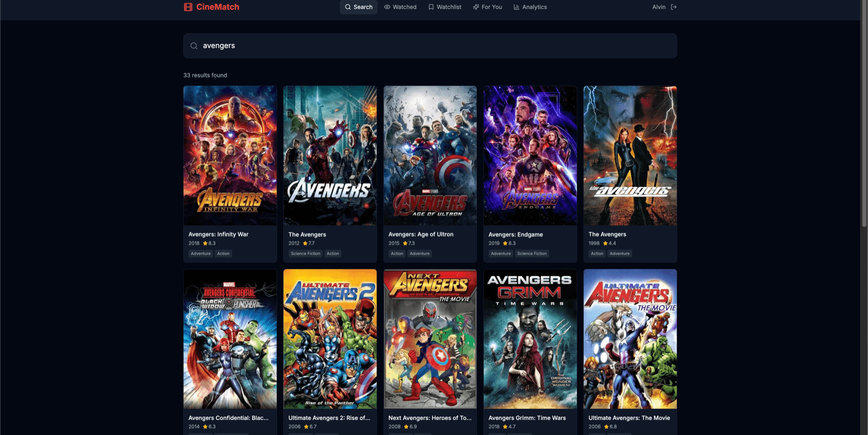
Task: Click the 8.3 star rating of Infinity War
Action: click(x=209, y=244)
